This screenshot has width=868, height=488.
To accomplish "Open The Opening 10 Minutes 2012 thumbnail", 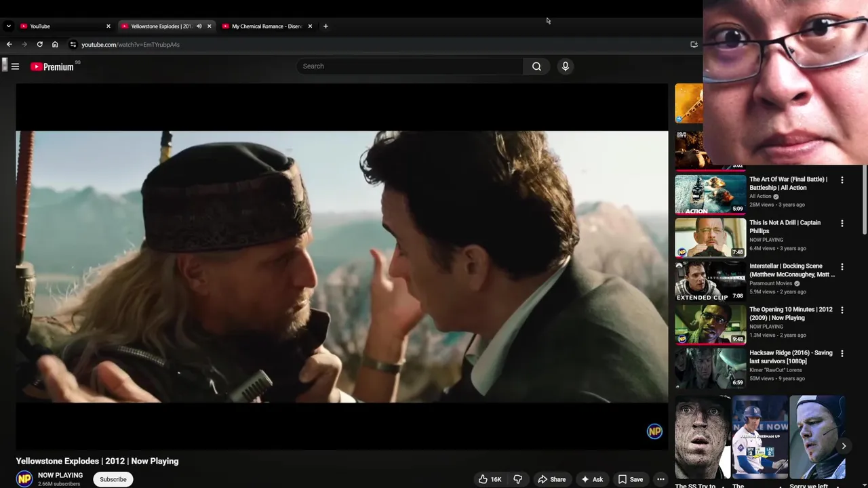I will coord(710,325).
